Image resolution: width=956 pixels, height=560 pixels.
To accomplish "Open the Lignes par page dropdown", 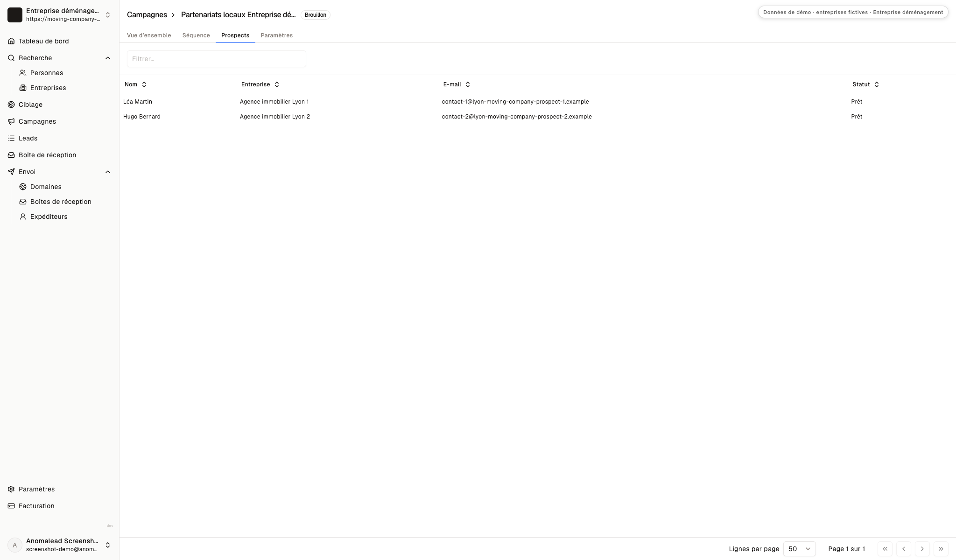I will pos(800,549).
